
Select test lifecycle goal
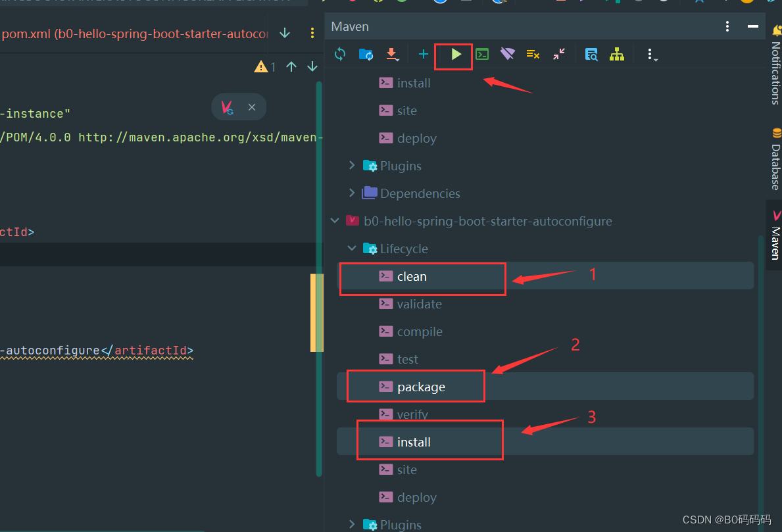pos(545,358)
